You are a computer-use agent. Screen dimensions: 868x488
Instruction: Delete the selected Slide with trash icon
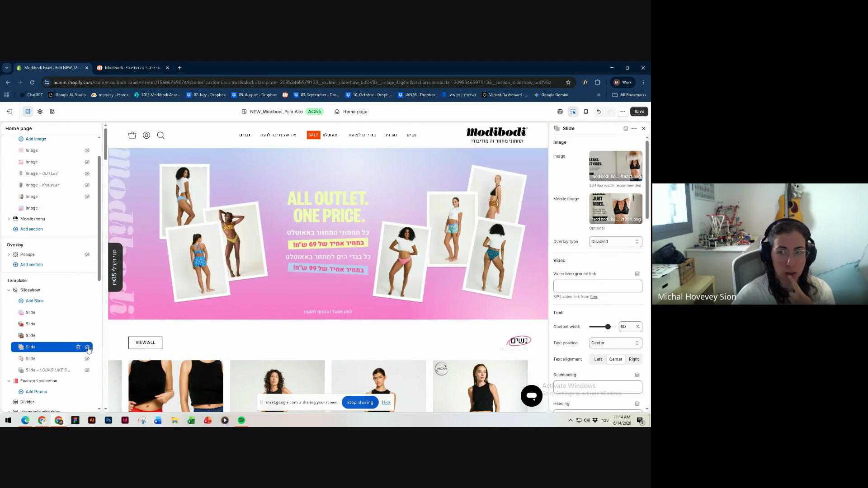pos(78,347)
